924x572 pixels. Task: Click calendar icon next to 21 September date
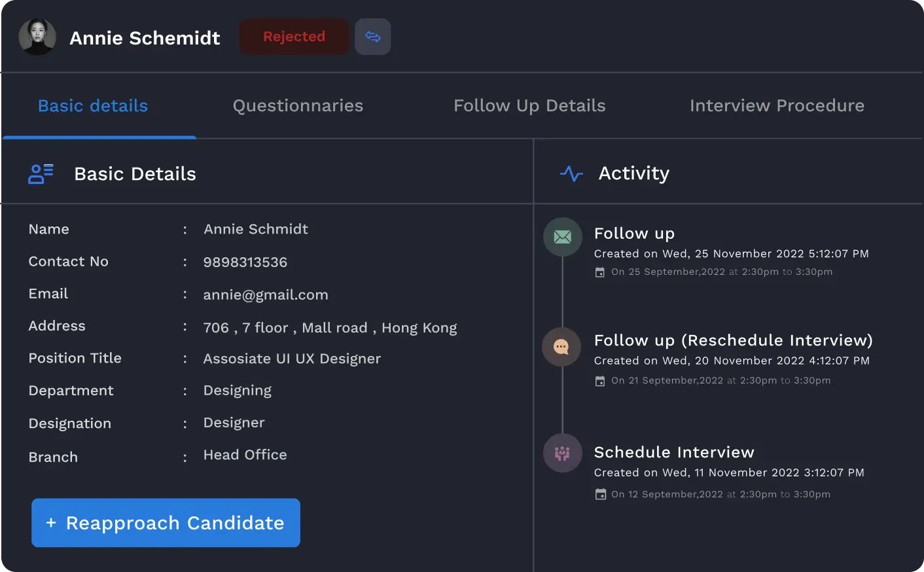click(x=599, y=381)
